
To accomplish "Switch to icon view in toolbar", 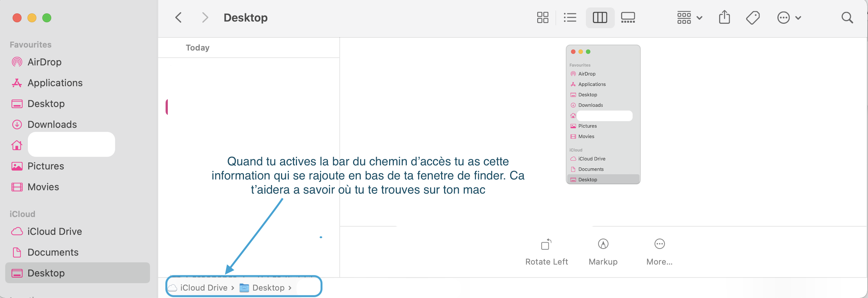I will click(542, 17).
